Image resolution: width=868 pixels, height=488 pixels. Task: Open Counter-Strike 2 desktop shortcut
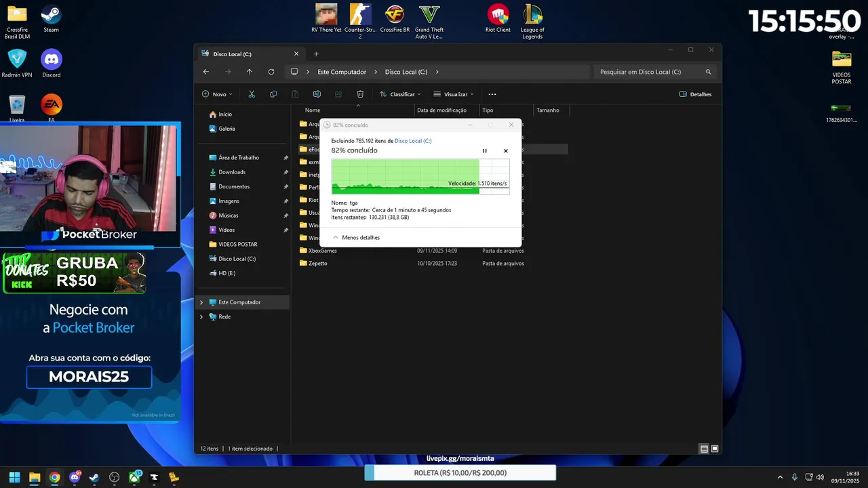pyautogui.click(x=360, y=22)
